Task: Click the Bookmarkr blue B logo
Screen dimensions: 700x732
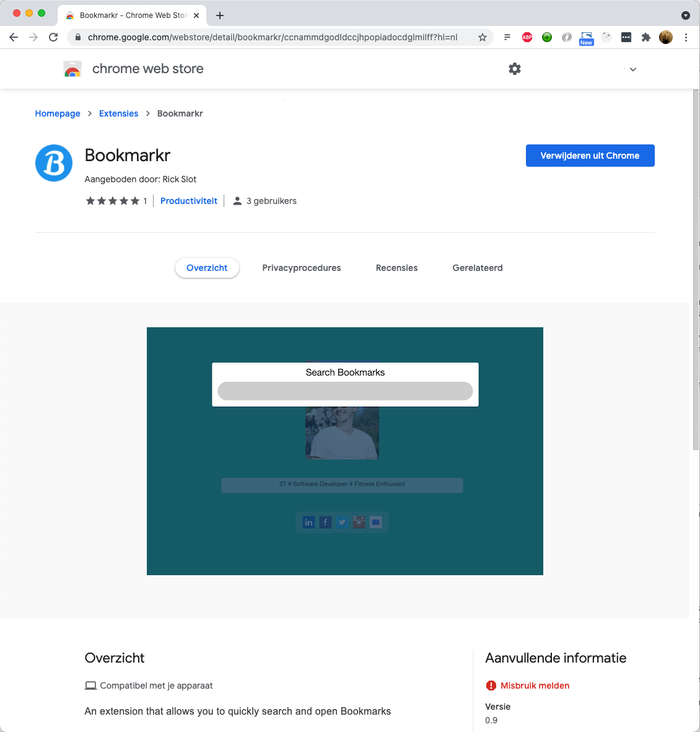Action: [54, 163]
